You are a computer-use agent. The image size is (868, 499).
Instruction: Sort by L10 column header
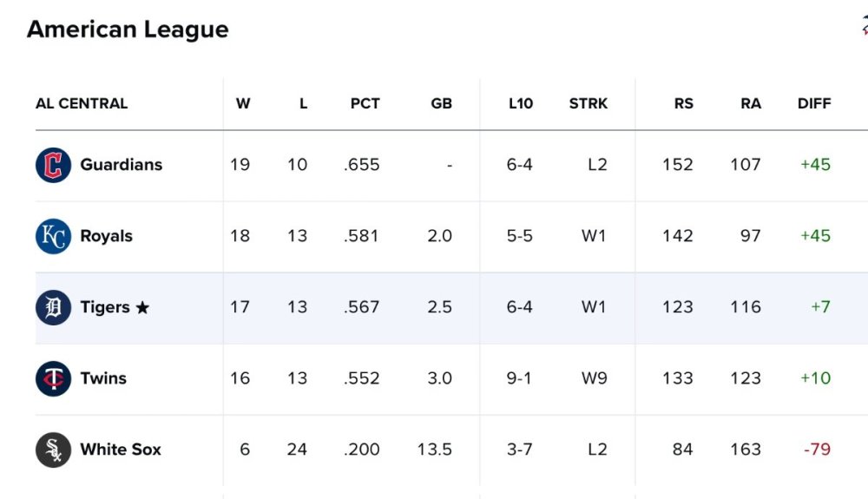coord(521,103)
